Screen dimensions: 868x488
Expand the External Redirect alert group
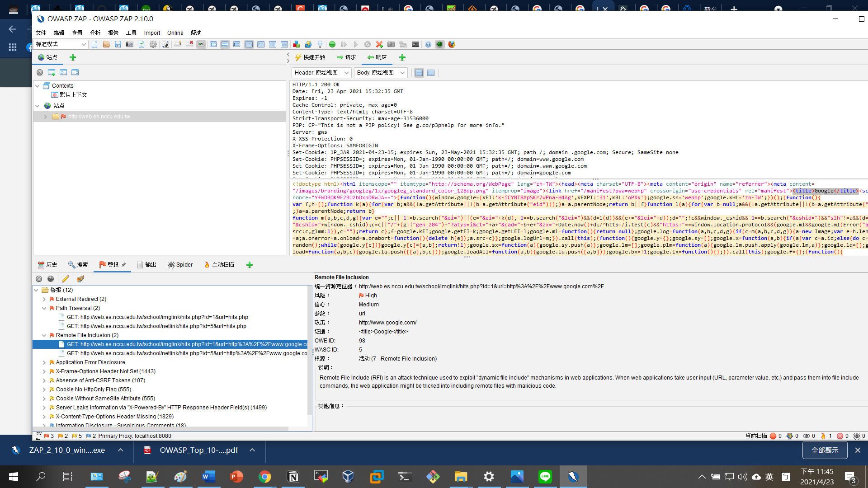click(44, 299)
